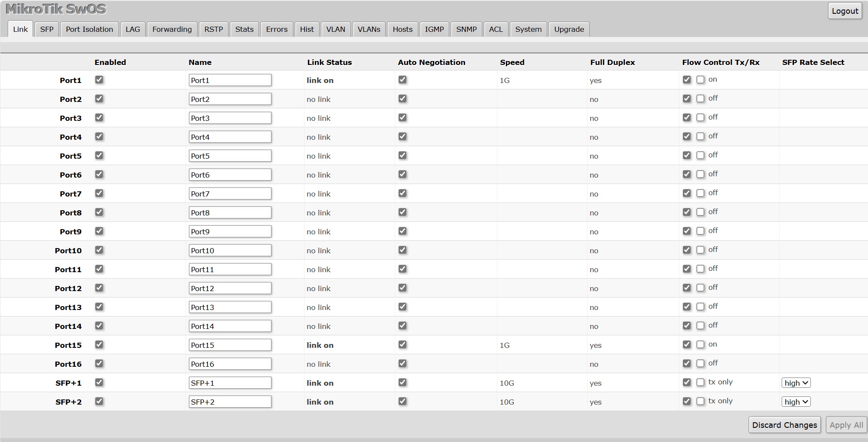The width and height of the screenshot is (868, 442).
Task: Switch to the Hosts tab
Action: pos(402,29)
